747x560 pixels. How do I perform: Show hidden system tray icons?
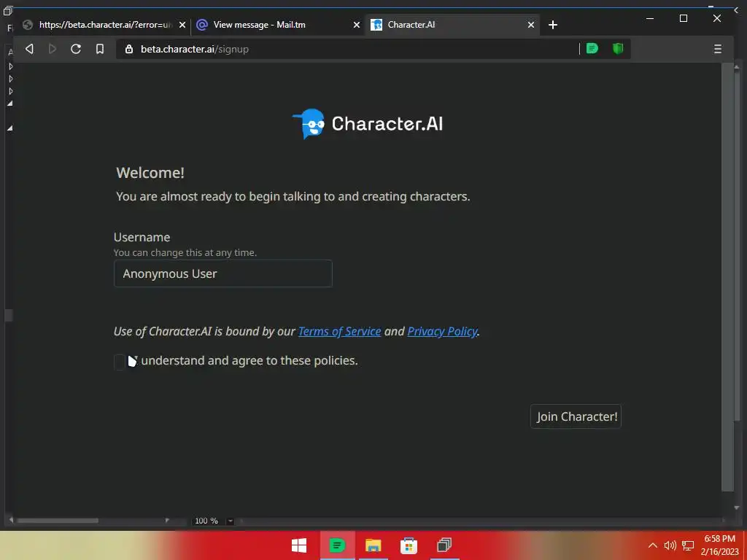(653, 545)
